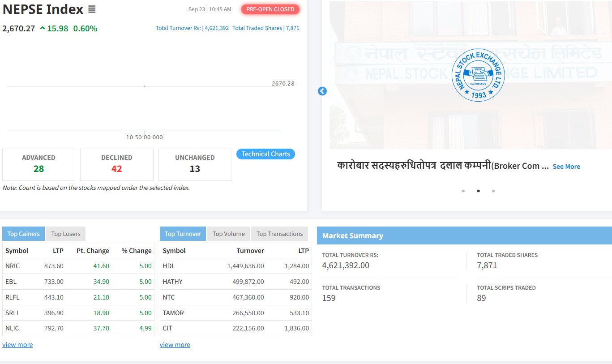Open Technical Charts
This screenshot has height=364, width=612.
point(265,154)
